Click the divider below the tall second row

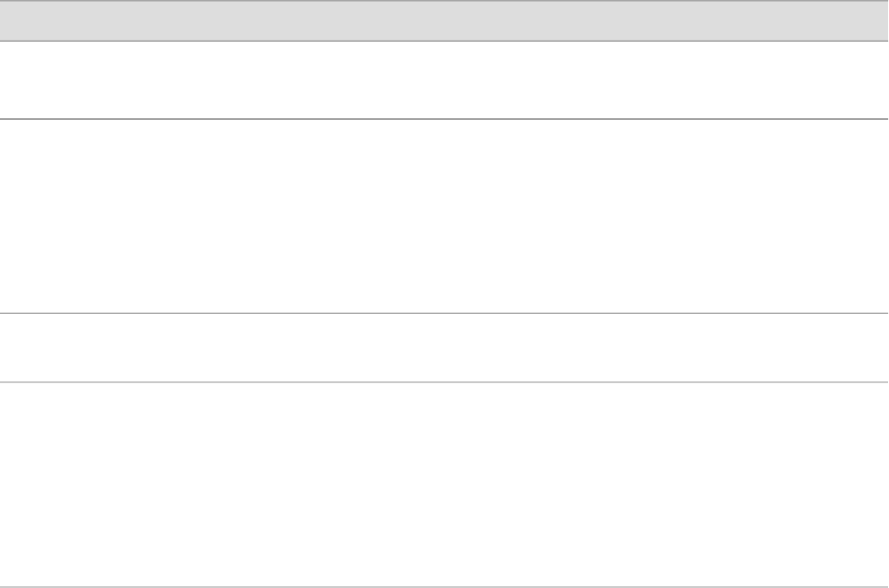pos(444,313)
